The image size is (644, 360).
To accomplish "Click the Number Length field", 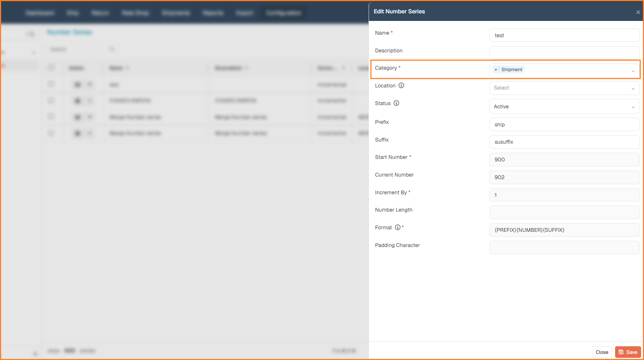I will (564, 212).
